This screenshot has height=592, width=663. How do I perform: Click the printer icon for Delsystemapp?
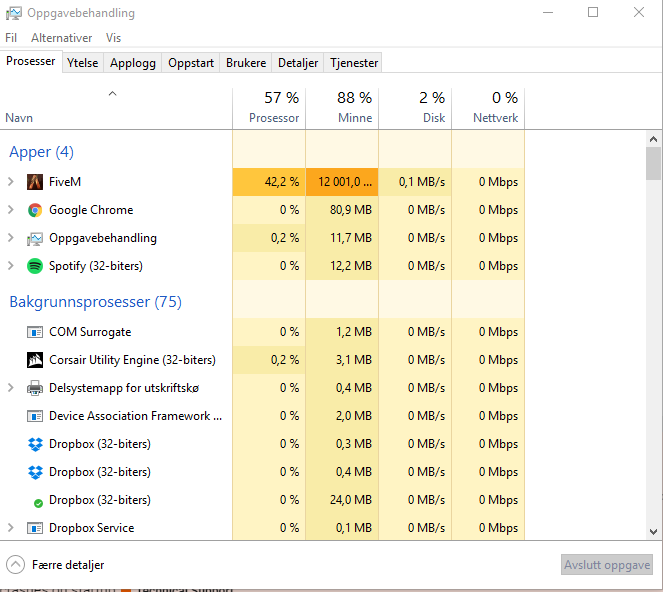pos(35,388)
